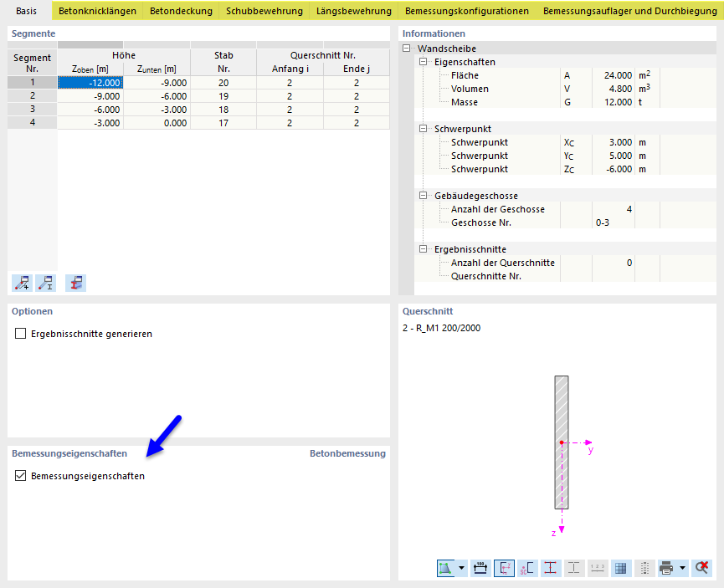Collapse the Wandscheibe tree node
Image resolution: width=724 pixels, height=588 pixels.
click(x=406, y=48)
